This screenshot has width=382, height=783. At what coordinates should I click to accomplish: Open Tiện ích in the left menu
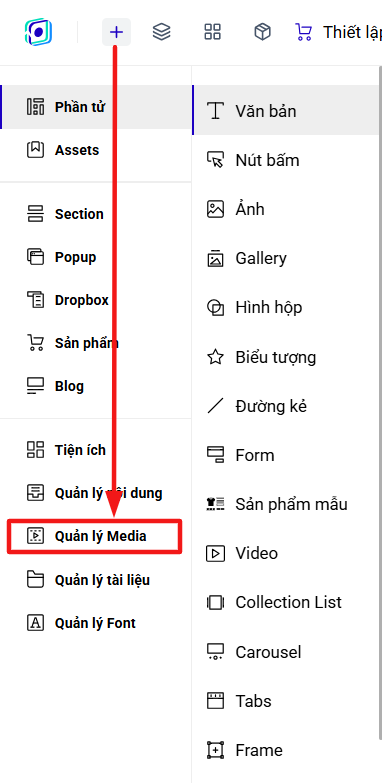pyautogui.click(x=96, y=450)
